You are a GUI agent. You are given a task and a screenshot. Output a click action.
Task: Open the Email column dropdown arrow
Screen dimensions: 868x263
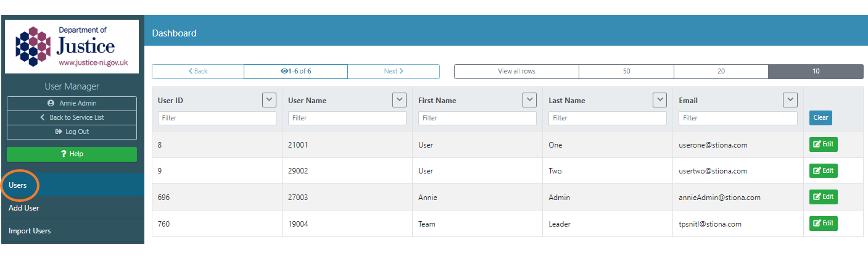790,99
